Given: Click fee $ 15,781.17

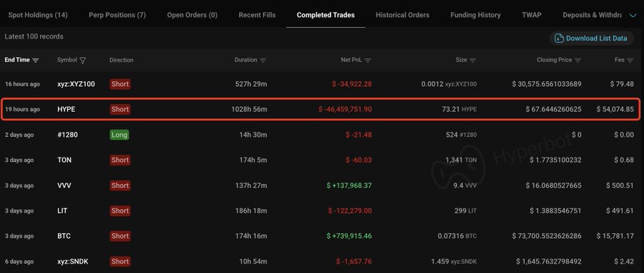Looking at the screenshot, I should tap(615, 236).
